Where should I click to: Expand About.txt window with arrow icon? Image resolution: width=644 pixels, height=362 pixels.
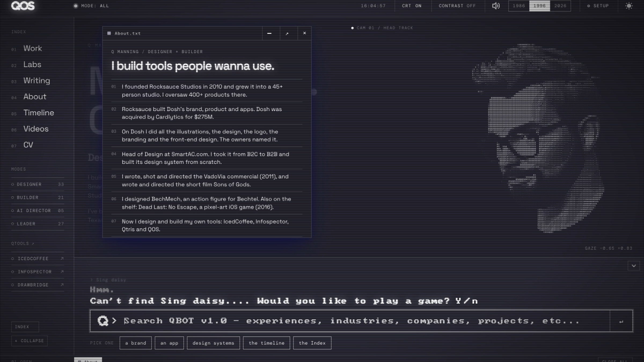tap(287, 33)
